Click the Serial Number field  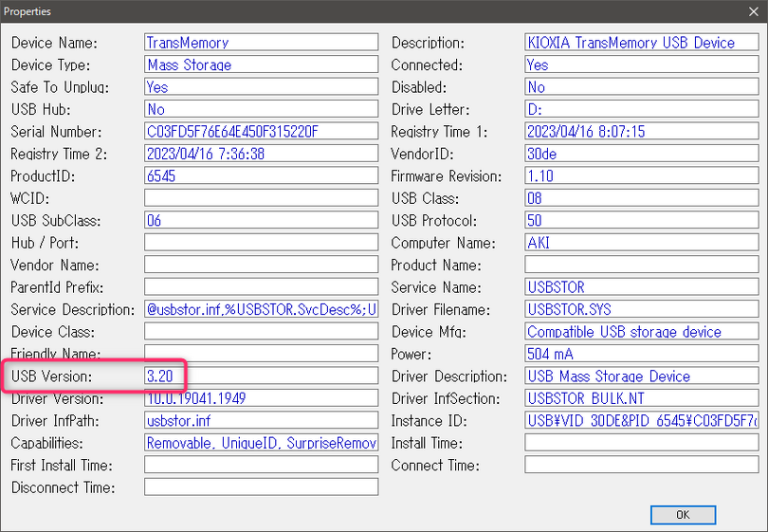(261, 131)
